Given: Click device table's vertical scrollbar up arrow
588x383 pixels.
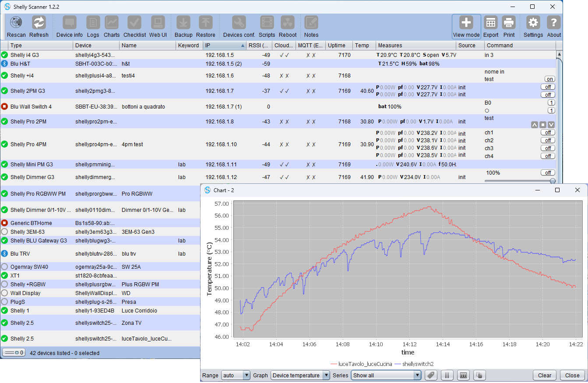Looking at the screenshot, I should [559, 54].
